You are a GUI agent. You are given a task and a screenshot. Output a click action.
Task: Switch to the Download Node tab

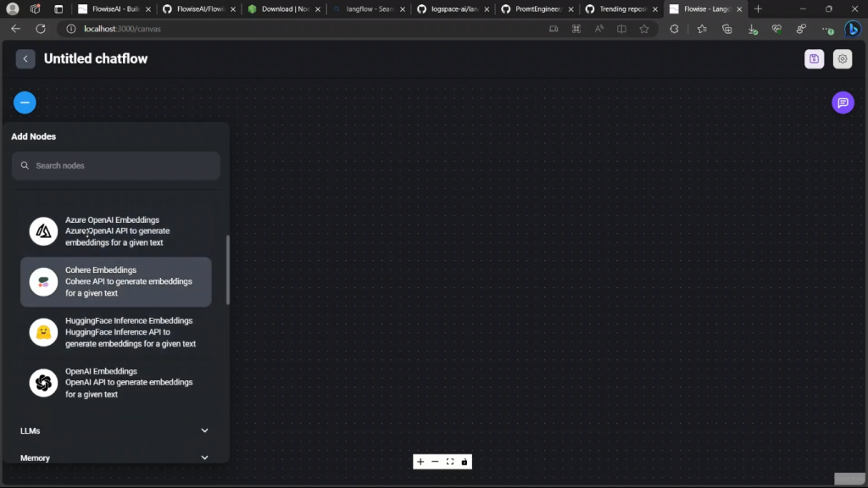pyautogui.click(x=284, y=8)
